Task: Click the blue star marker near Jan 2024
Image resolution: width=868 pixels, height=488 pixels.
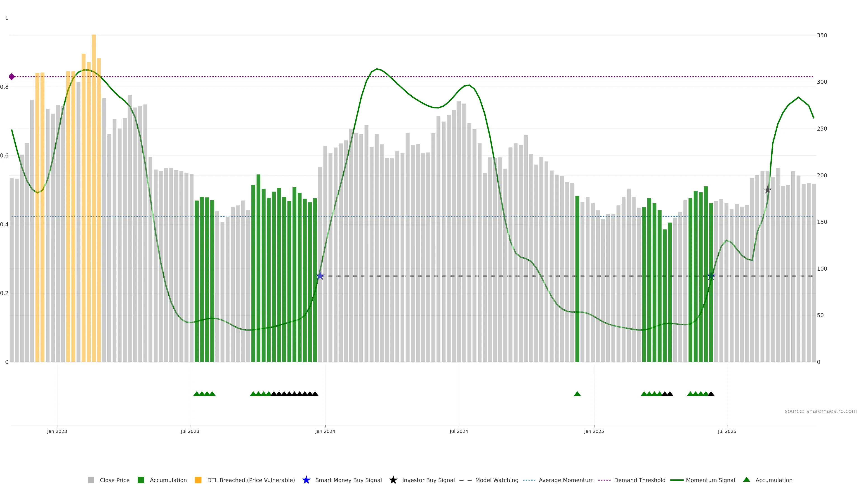Action: click(320, 276)
